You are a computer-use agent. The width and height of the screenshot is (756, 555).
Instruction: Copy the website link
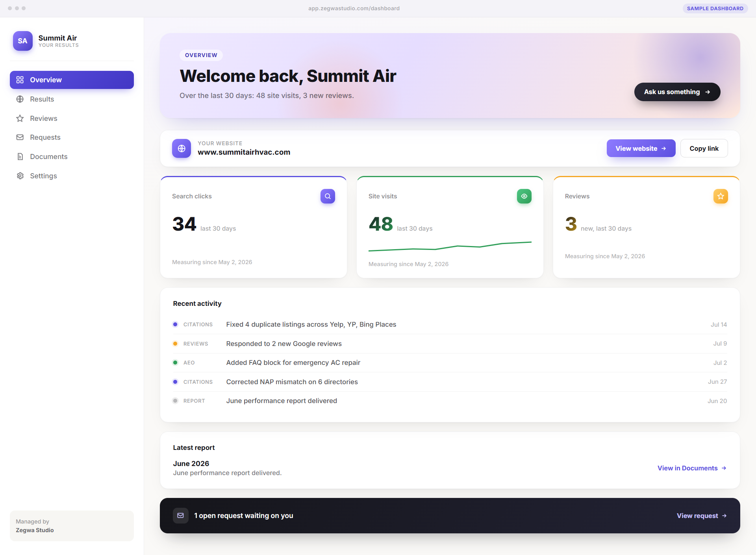click(x=704, y=148)
